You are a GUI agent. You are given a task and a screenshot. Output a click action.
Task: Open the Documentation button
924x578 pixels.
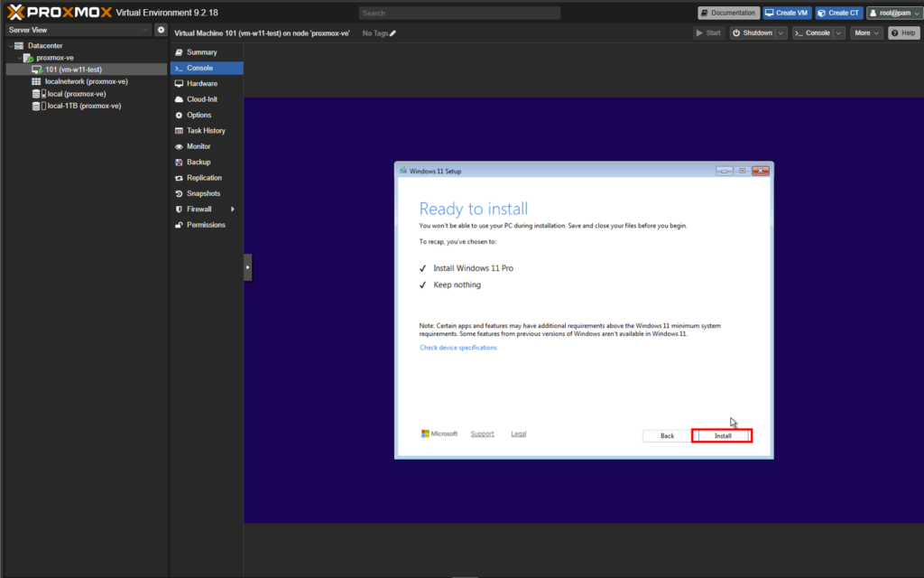click(729, 13)
